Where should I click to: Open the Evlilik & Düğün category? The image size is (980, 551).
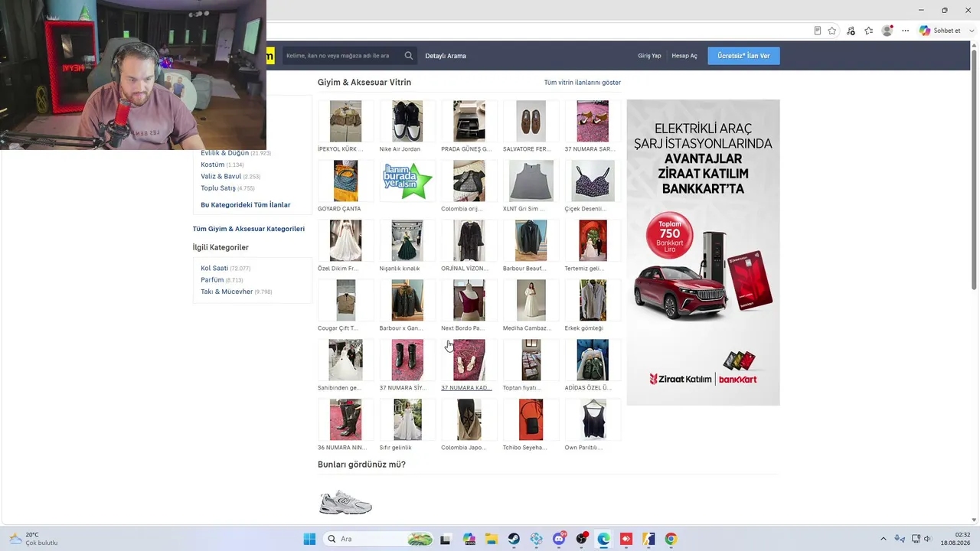[225, 153]
